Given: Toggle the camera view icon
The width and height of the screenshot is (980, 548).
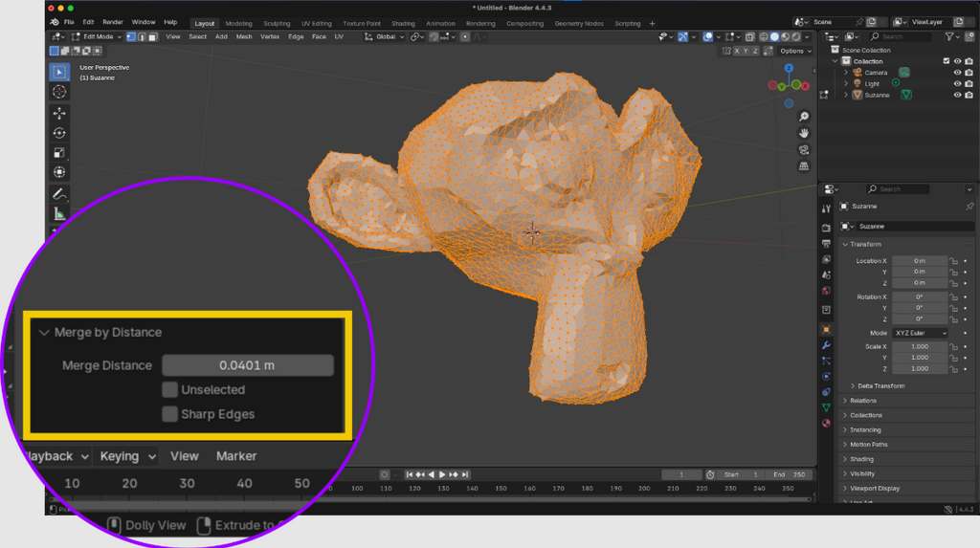Looking at the screenshot, I should [x=804, y=150].
